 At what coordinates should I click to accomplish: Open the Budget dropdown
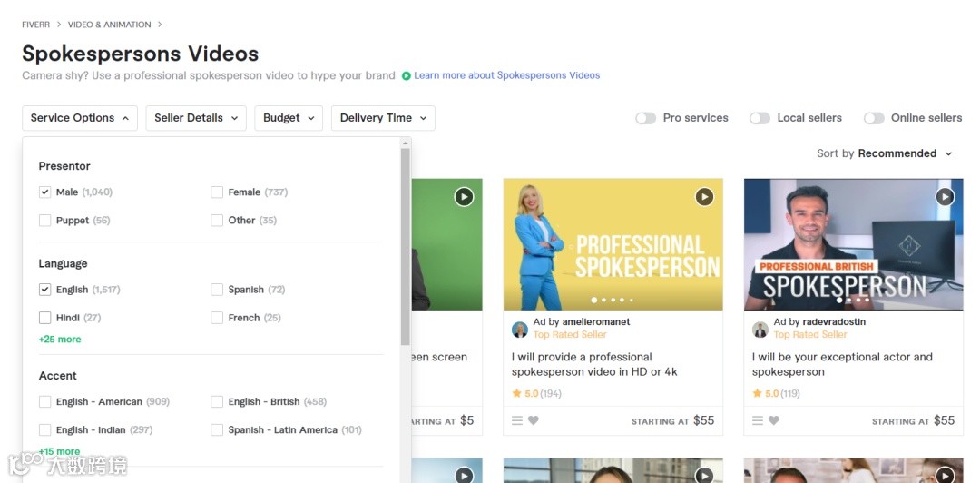(289, 118)
